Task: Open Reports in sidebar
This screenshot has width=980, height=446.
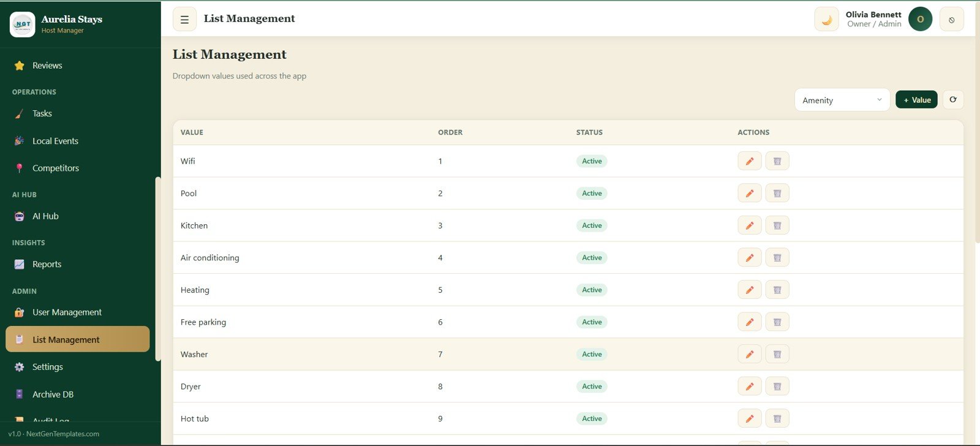Action: [x=77, y=264]
